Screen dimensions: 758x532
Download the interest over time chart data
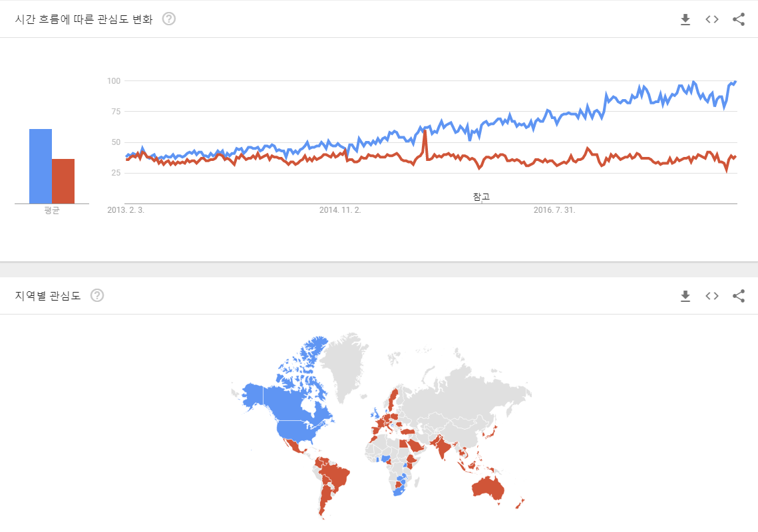(x=685, y=19)
